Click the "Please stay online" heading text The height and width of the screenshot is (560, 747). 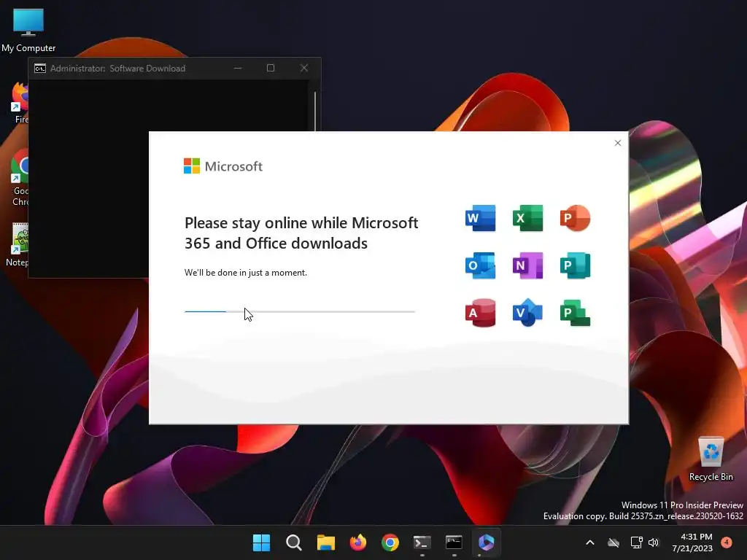click(301, 233)
